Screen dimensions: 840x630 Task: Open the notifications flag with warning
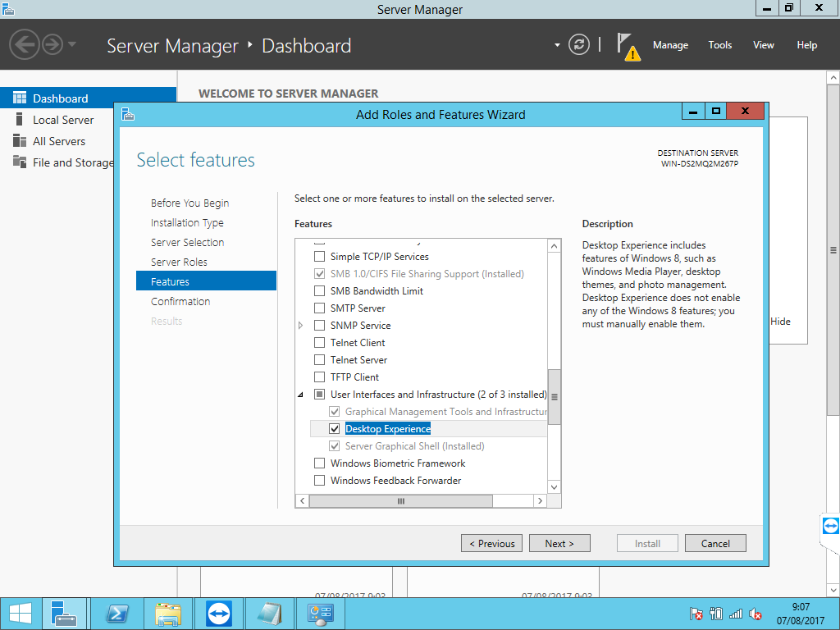point(628,46)
